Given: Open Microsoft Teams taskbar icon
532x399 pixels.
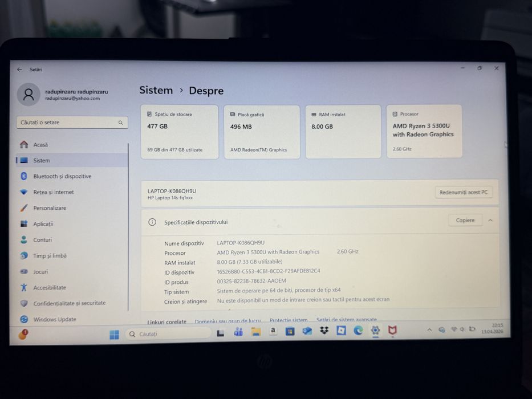Looking at the screenshot, I should (x=238, y=332).
